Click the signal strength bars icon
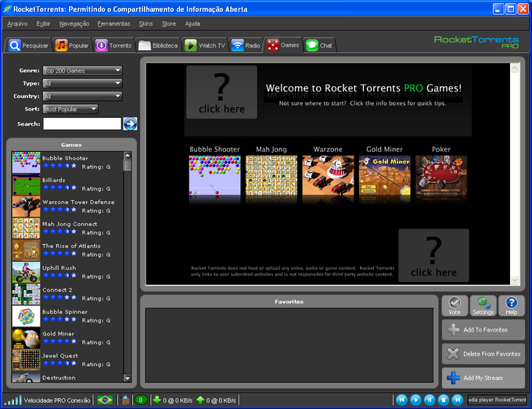This screenshot has height=409, width=532. pos(13,400)
